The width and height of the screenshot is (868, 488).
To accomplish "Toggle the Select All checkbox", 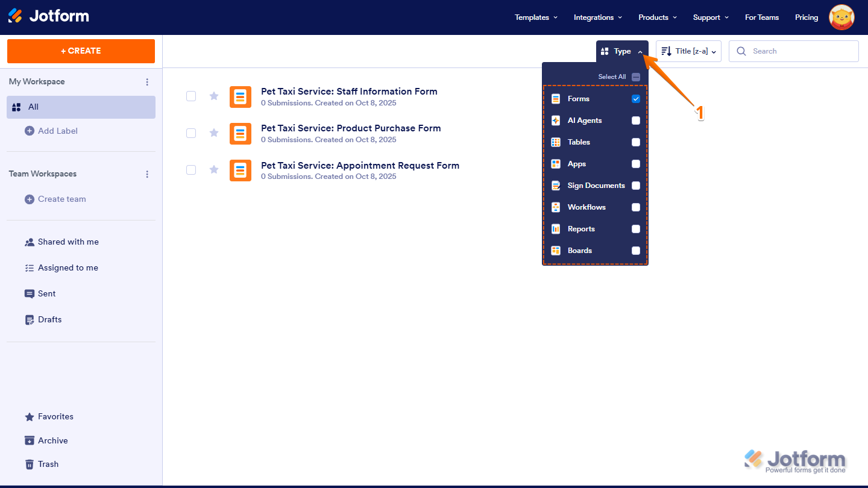I will (x=636, y=77).
